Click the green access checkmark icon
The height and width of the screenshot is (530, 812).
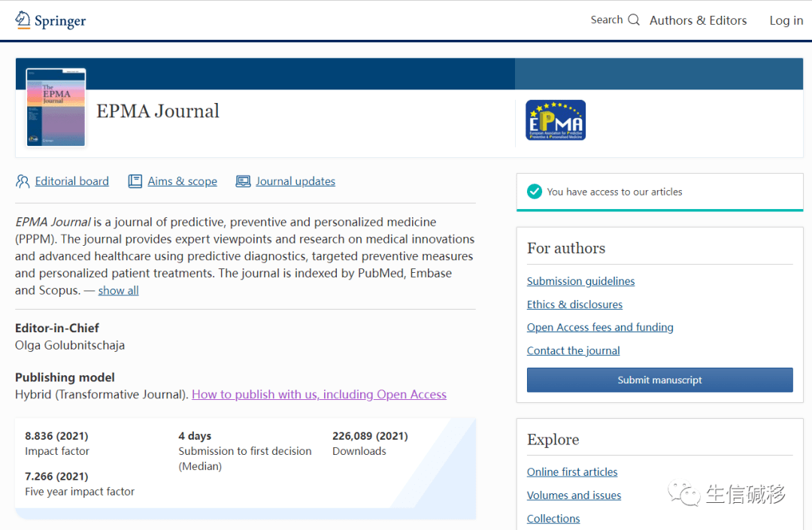click(x=535, y=192)
